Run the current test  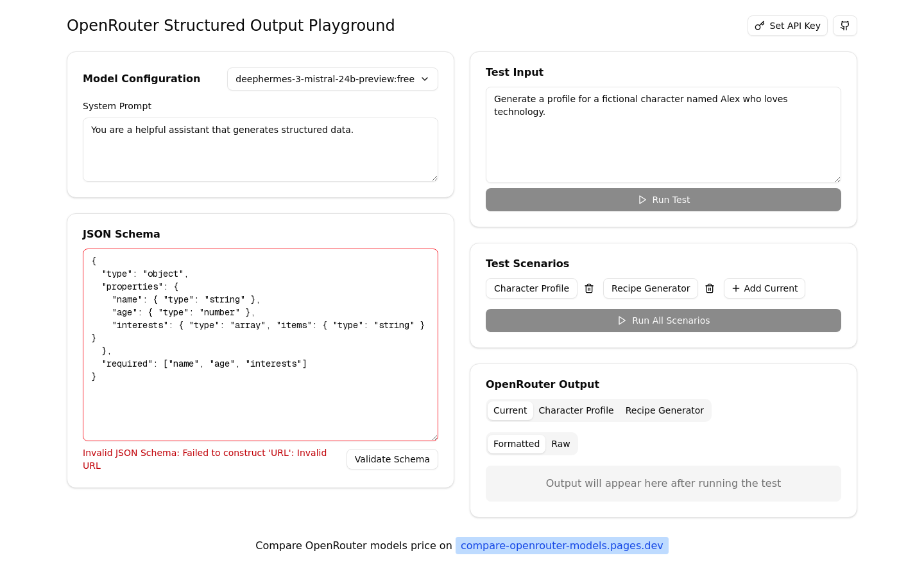pyautogui.click(x=663, y=200)
